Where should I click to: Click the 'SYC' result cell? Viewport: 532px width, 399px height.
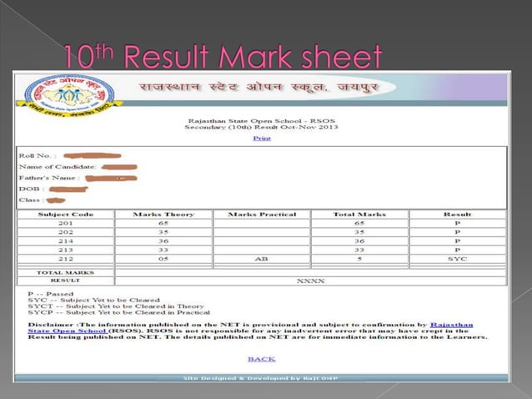click(x=457, y=259)
